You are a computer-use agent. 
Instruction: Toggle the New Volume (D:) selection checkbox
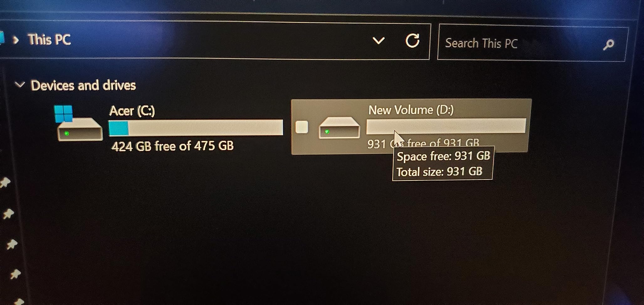[x=301, y=127]
